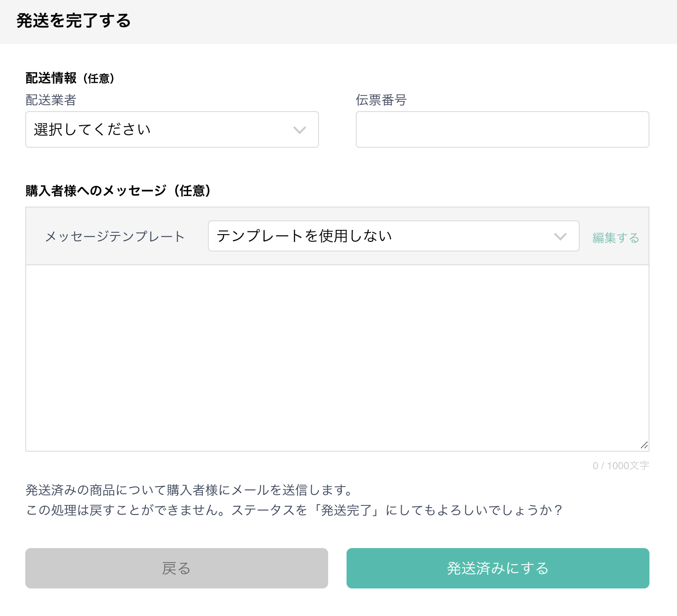Click the 配送情報（任意）section label
This screenshot has height=616, width=677.
point(70,78)
